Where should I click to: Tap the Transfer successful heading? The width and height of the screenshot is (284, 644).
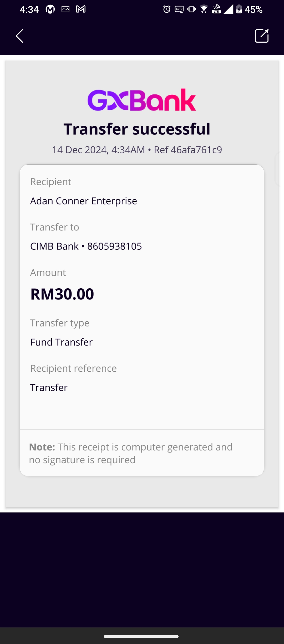pyautogui.click(x=137, y=129)
